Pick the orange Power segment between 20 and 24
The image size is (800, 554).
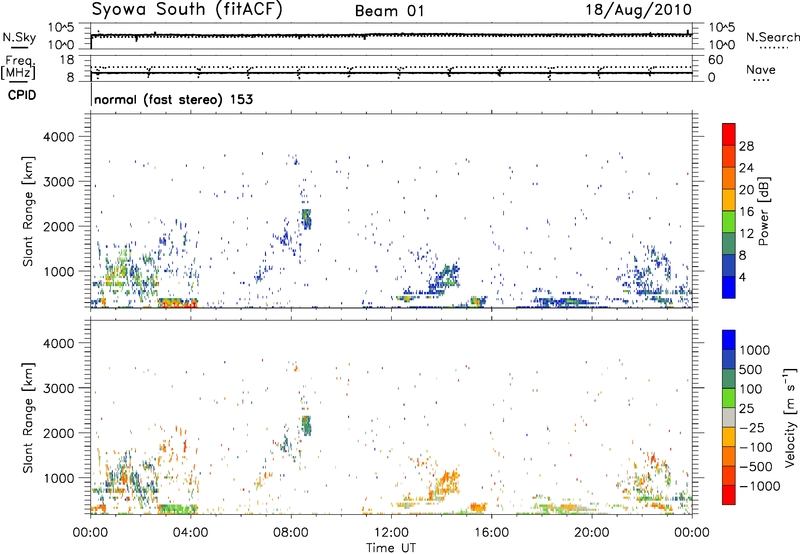click(729, 178)
